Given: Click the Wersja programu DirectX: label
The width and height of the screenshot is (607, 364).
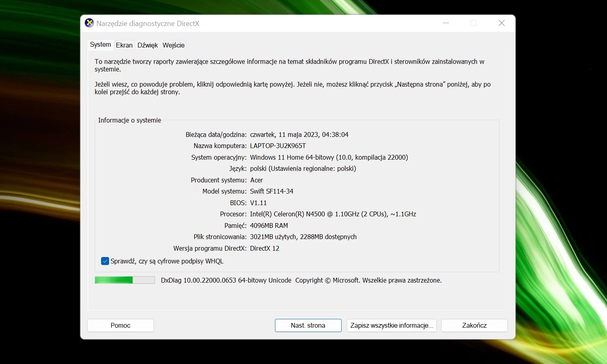Looking at the screenshot, I should [210, 248].
